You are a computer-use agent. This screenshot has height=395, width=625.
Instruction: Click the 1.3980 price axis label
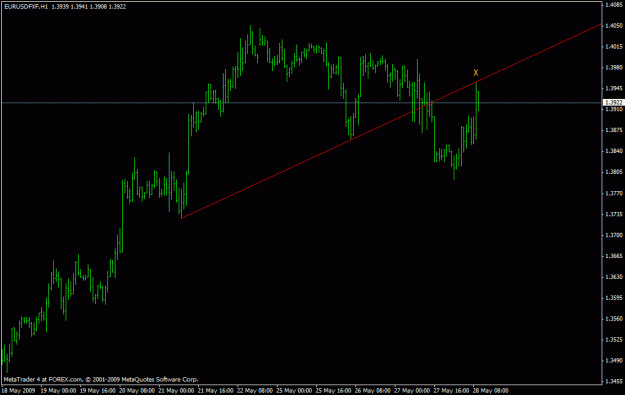(614, 67)
